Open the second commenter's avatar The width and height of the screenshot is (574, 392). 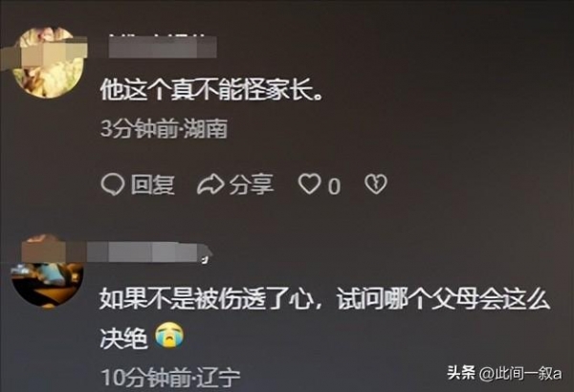[x=47, y=272]
